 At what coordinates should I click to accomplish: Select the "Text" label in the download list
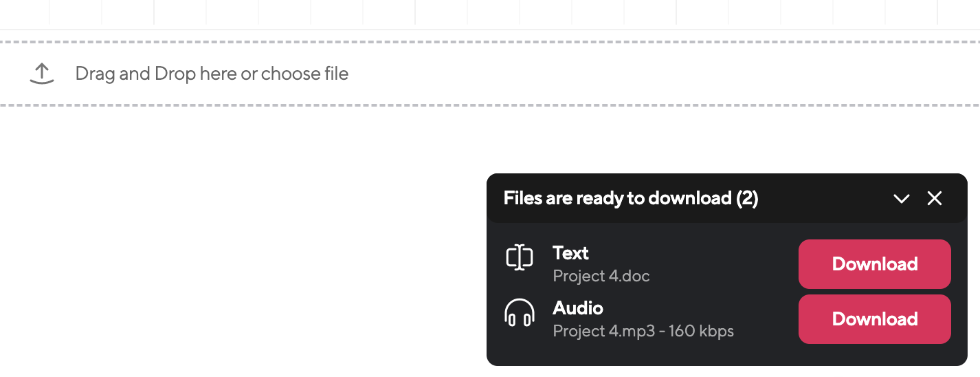tap(570, 253)
